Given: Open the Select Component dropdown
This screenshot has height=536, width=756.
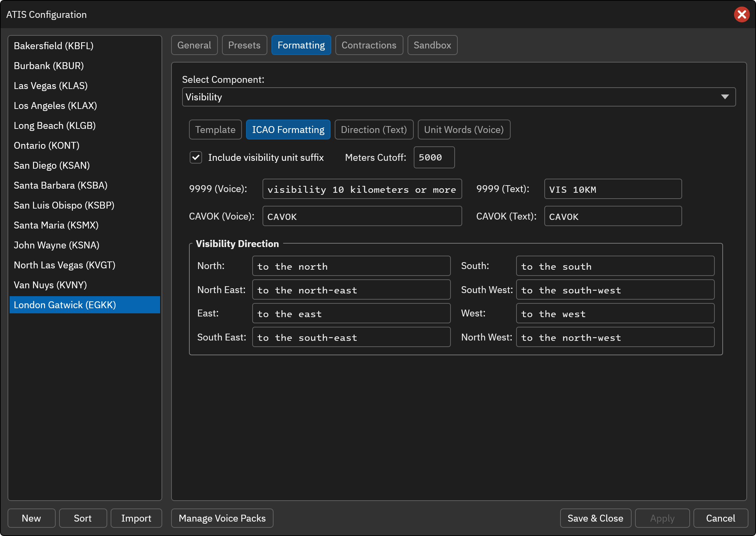Looking at the screenshot, I should coord(459,97).
